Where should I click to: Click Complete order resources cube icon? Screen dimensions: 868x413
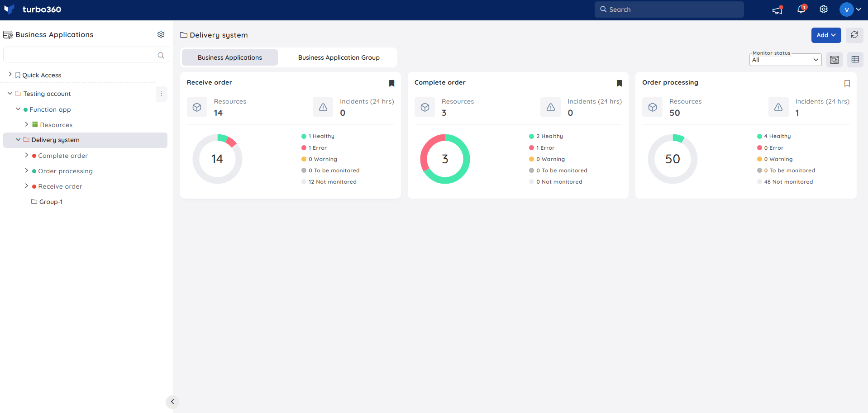tap(425, 107)
